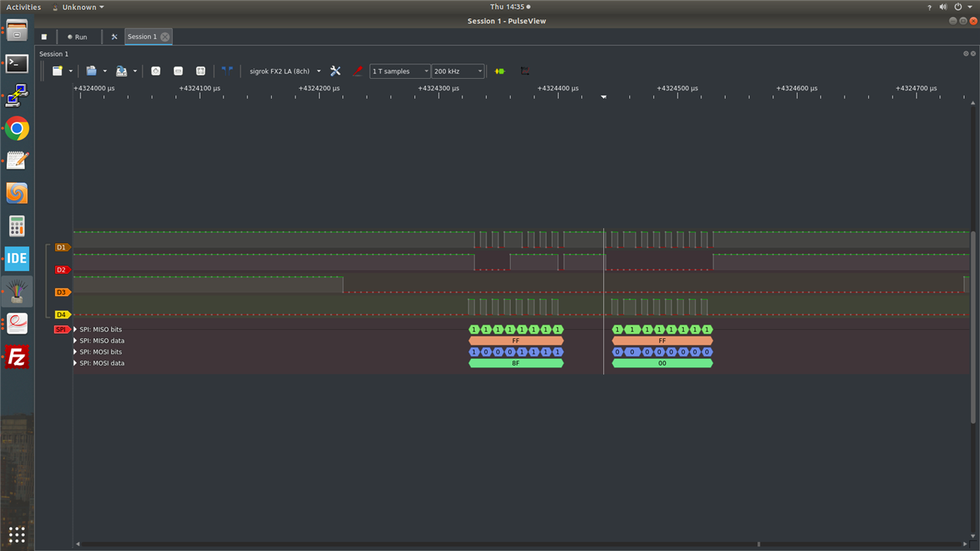Open Files from the dock
The image size is (980, 551).
coord(17,31)
